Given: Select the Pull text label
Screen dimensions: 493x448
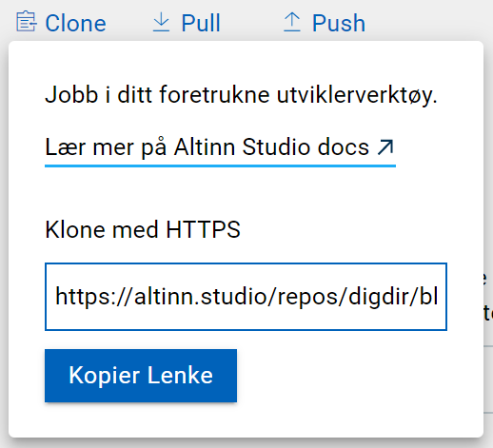Looking at the screenshot, I should pyautogui.click(x=201, y=23).
